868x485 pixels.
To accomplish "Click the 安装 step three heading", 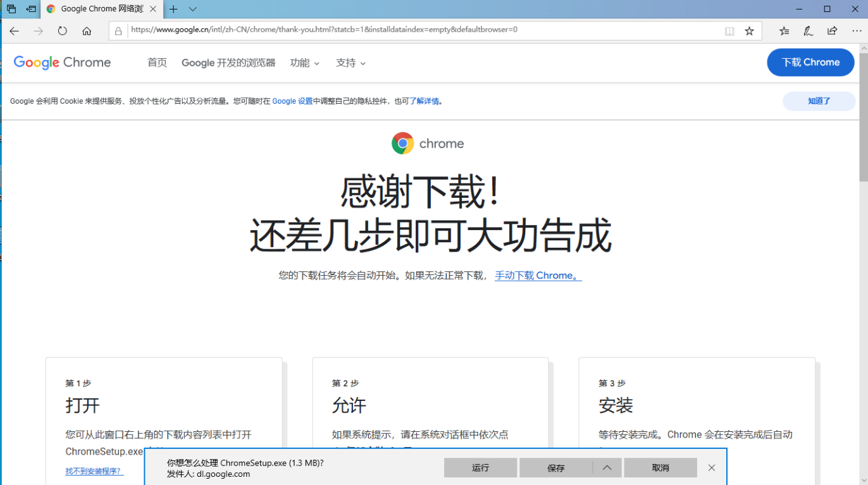I will pyautogui.click(x=616, y=405).
